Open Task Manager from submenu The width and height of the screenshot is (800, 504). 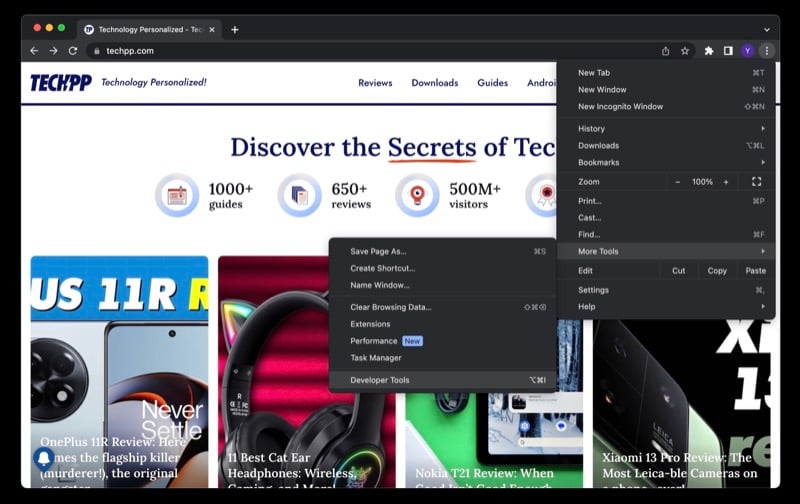point(442,358)
